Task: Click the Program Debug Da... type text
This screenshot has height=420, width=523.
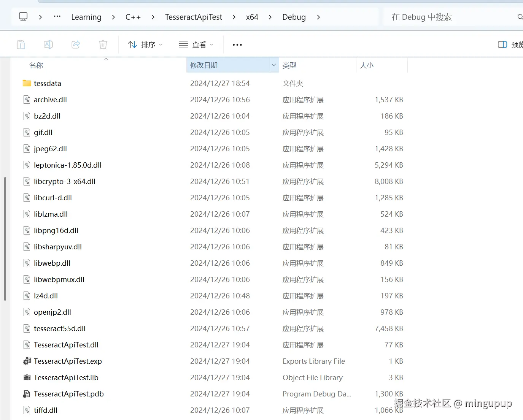Action: 317,394
